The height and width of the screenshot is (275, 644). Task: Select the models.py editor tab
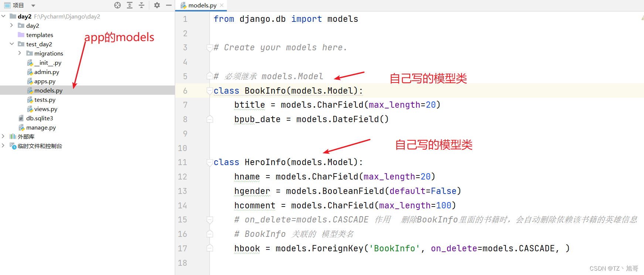click(x=201, y=5)
